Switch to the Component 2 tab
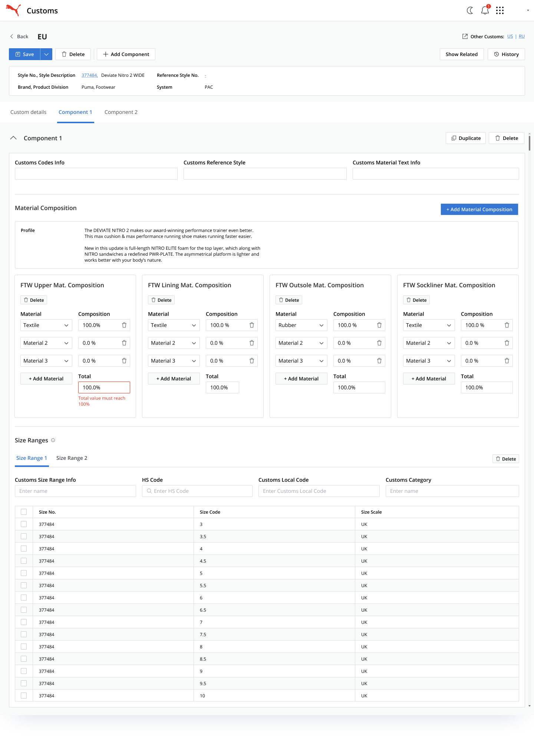The image size is (534, 756). pos(121,112)
